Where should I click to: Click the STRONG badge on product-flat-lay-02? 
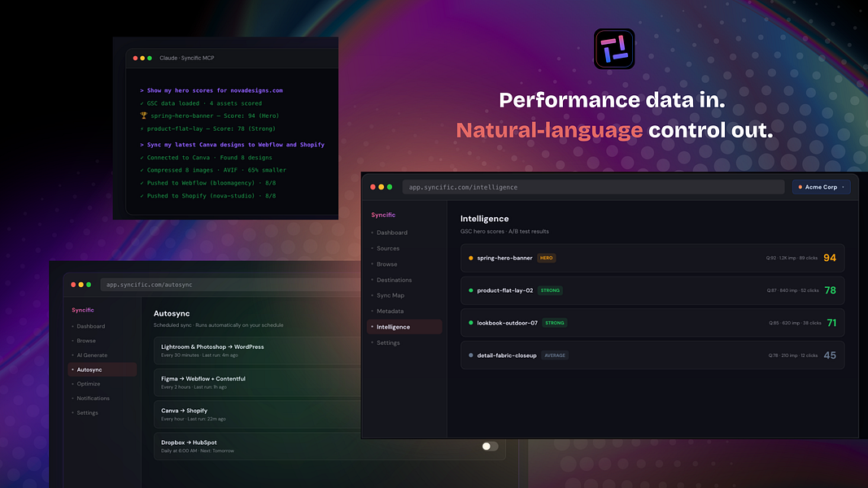click(x=550, y=290)
